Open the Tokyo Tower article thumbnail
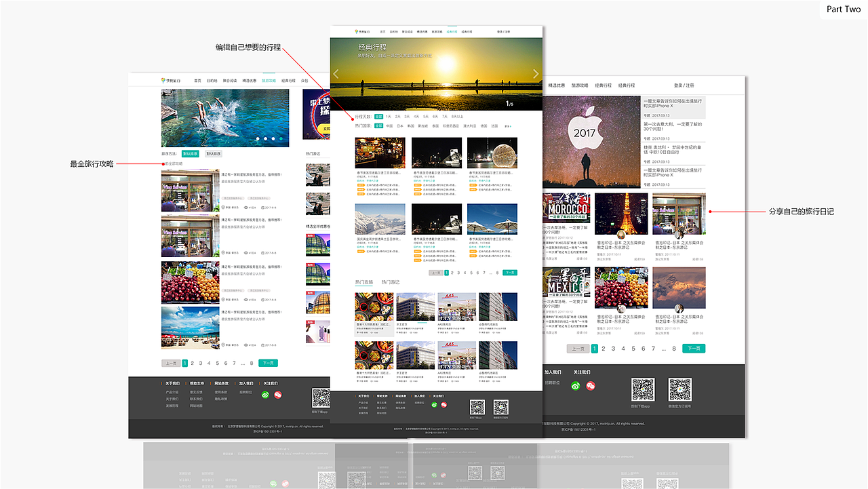868x489 pixels. (621, 214)
